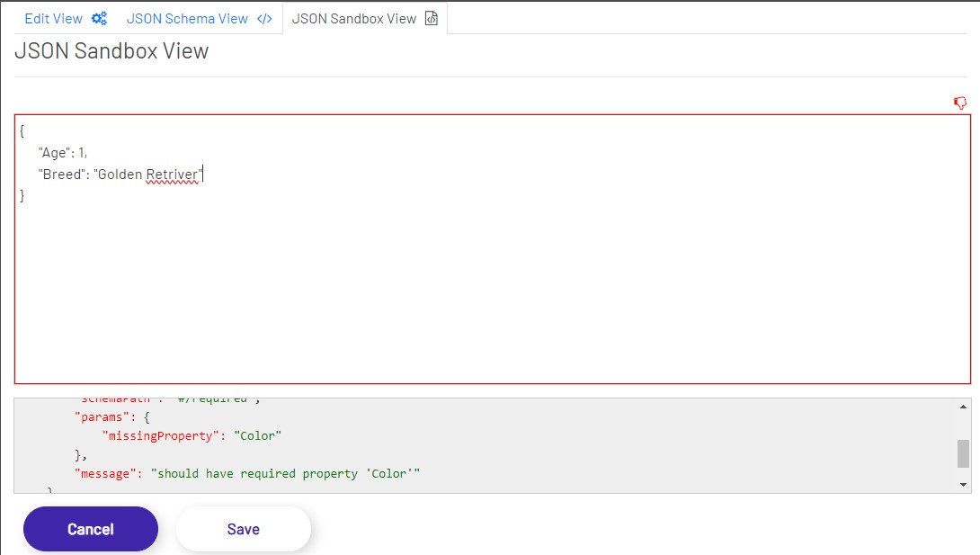
Task: Open the Edit View tab
Action: [x=53, y=19]
